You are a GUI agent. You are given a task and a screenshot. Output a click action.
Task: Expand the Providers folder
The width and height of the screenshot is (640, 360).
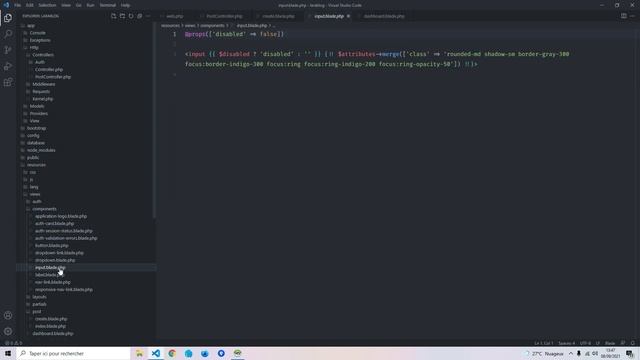point(38,113)
